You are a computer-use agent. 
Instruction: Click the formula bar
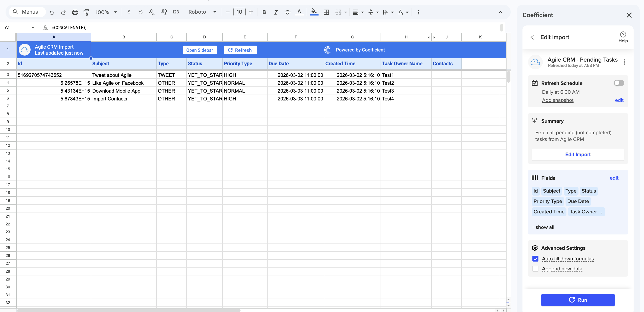coord(275,28)
